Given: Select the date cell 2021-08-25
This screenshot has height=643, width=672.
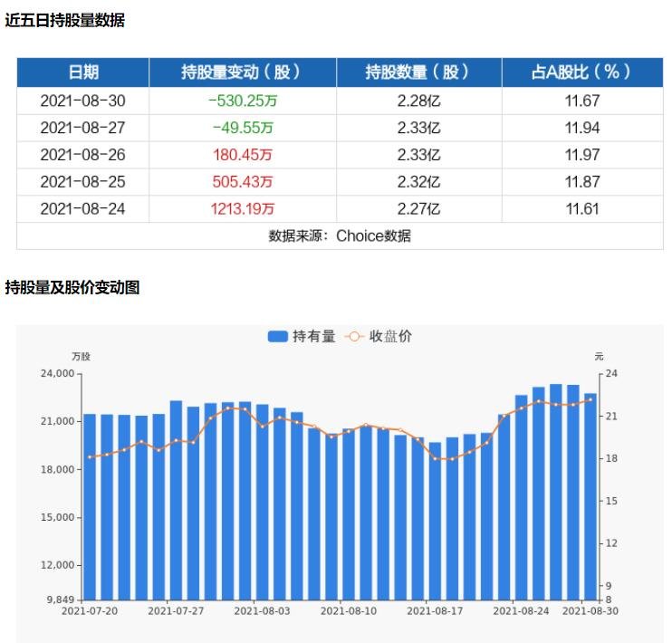Looking at the screenshot, I should [x=82, y=182].
